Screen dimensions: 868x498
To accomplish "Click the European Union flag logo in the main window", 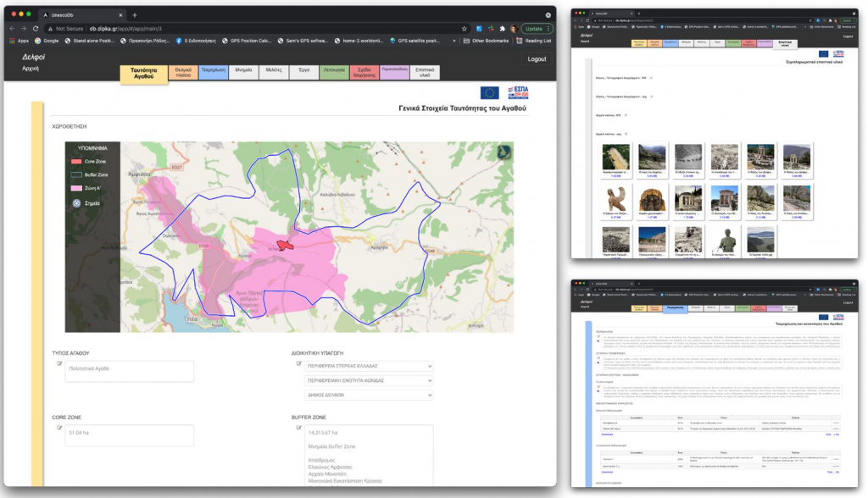I will click(489, 93).
